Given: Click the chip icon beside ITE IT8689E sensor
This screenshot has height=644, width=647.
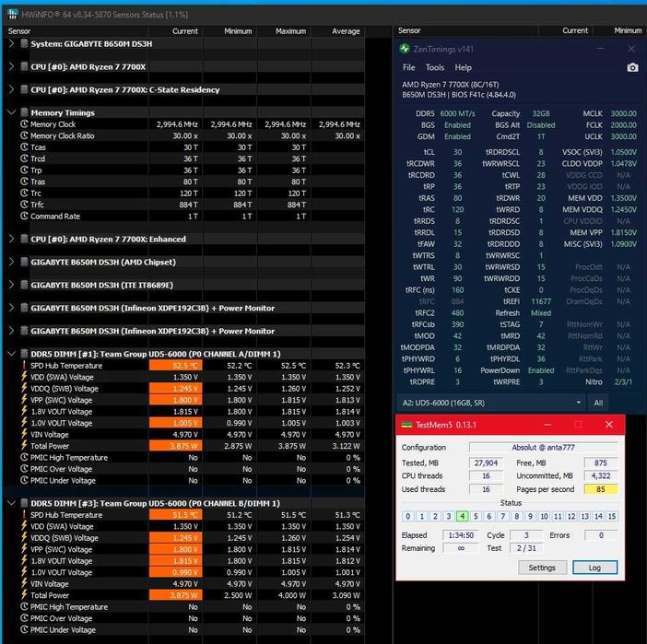Looking at the screenshot, I should [24, 285].
